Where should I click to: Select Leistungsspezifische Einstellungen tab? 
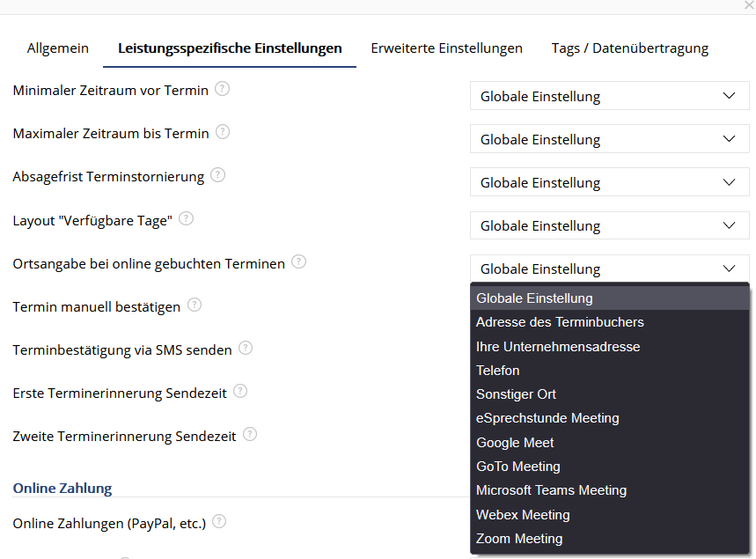click(x=230, y=48)
